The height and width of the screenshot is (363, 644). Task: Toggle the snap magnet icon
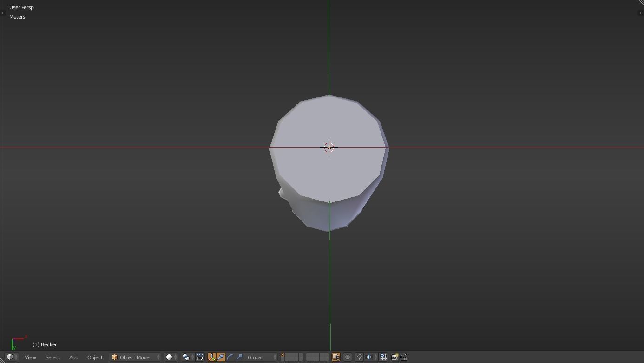(x=359, y=357)
